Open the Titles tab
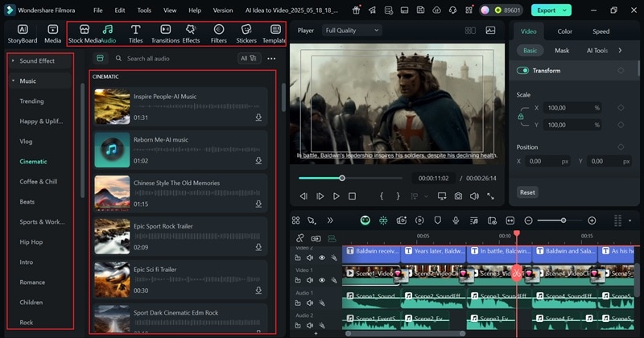Viewport: 644px width, 338px height. point(135,34)
